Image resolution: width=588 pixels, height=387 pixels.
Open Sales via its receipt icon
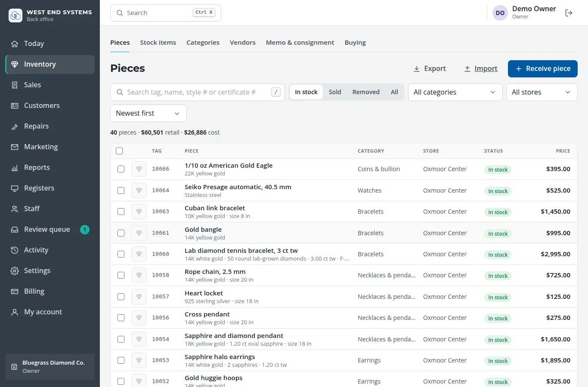15,85
